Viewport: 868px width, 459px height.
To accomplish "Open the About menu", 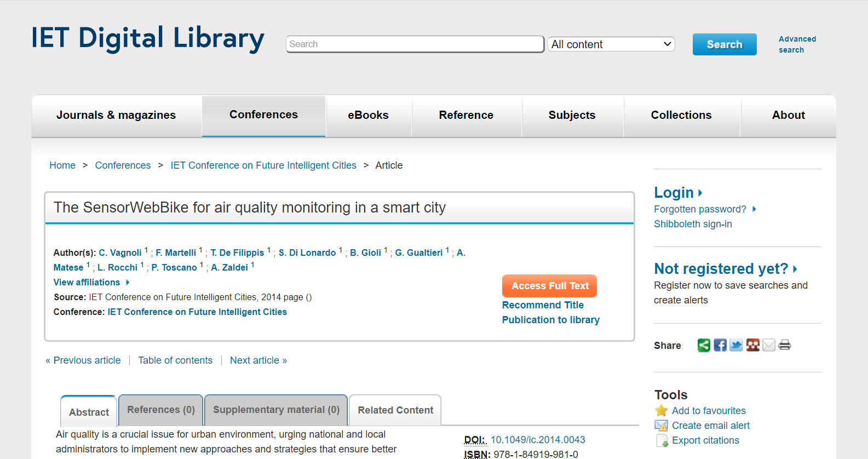I will click(x=788, y=115).
